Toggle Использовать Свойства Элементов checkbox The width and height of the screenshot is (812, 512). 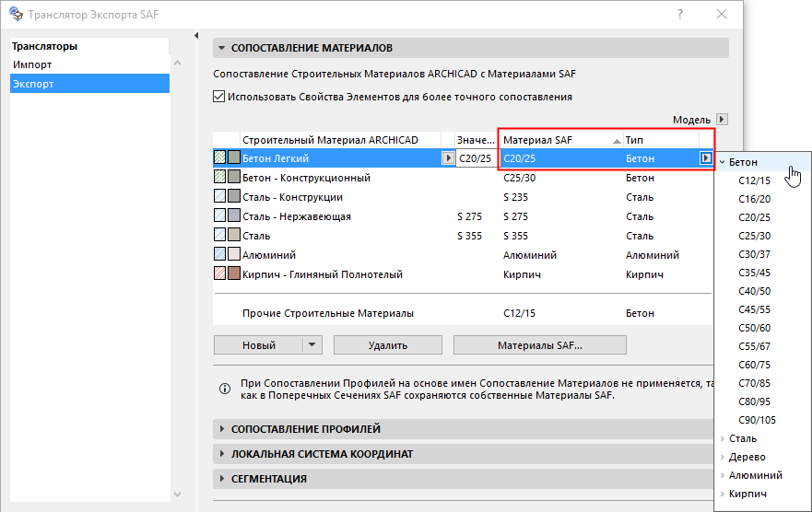click(219, 97)
